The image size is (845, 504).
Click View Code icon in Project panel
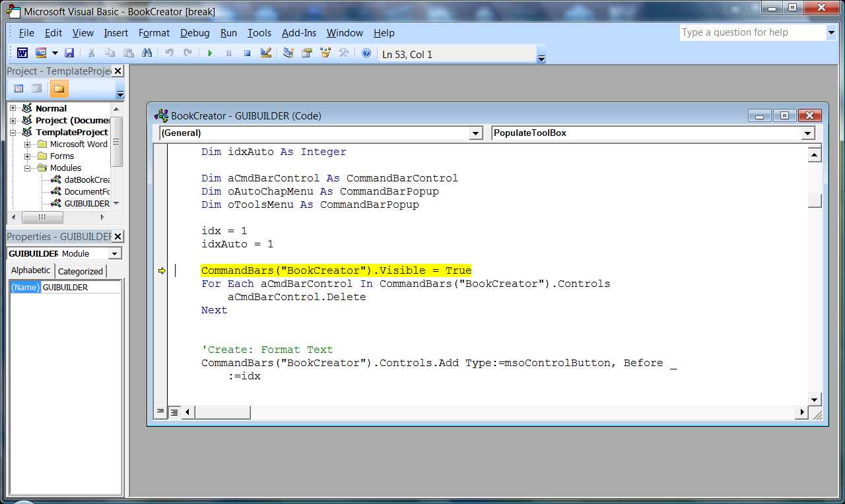[x=18, y=88]
